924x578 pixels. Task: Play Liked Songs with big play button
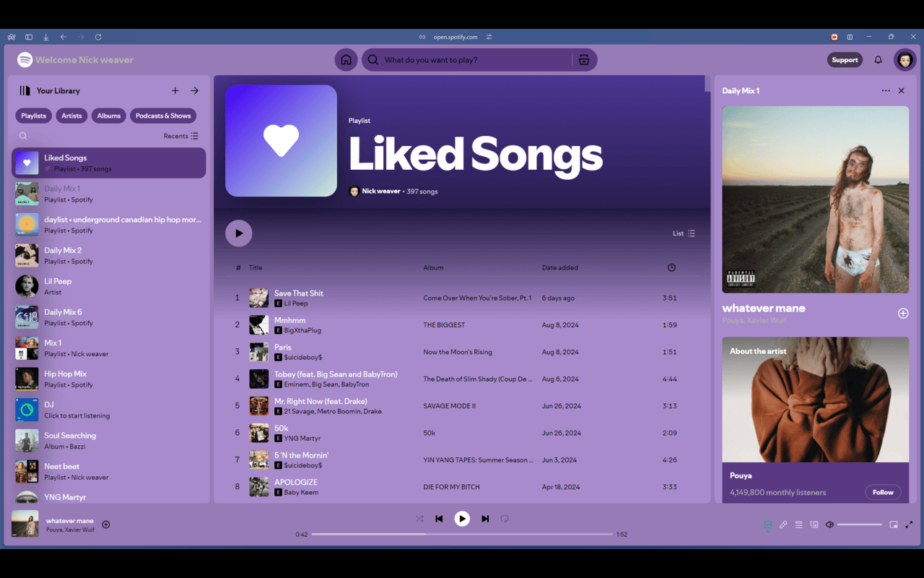coord(239,233)
